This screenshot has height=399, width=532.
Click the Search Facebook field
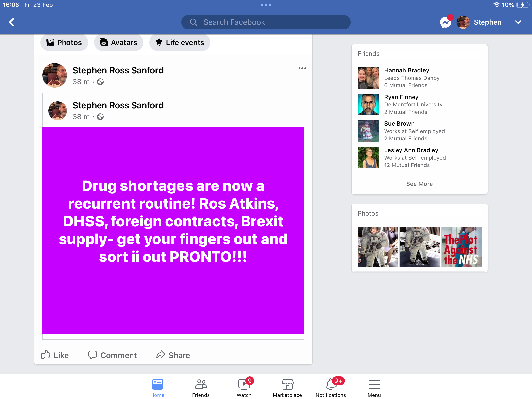pyautogui.click(x=266, y=22)
